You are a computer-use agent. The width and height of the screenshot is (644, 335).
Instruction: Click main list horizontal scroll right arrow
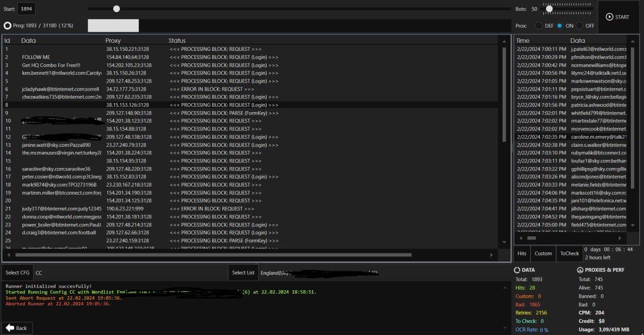pyautogui.click(x=492, y=255)
